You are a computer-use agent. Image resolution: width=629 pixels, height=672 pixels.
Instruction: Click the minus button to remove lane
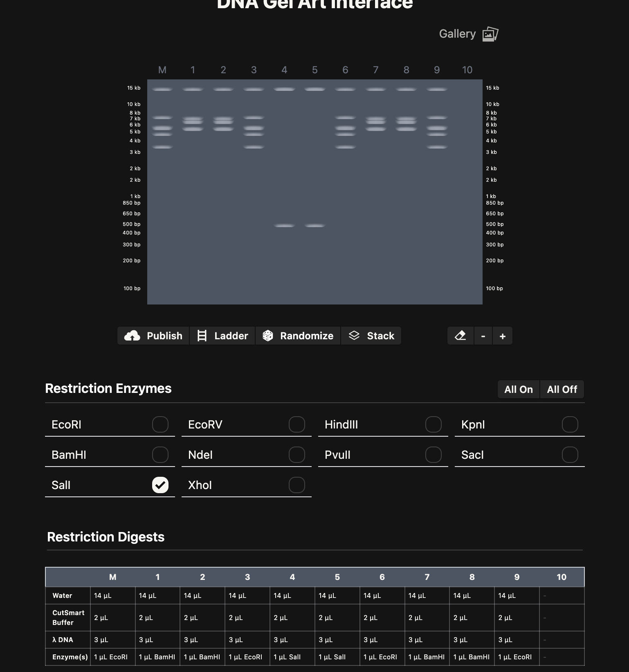[x=483, y=336]
